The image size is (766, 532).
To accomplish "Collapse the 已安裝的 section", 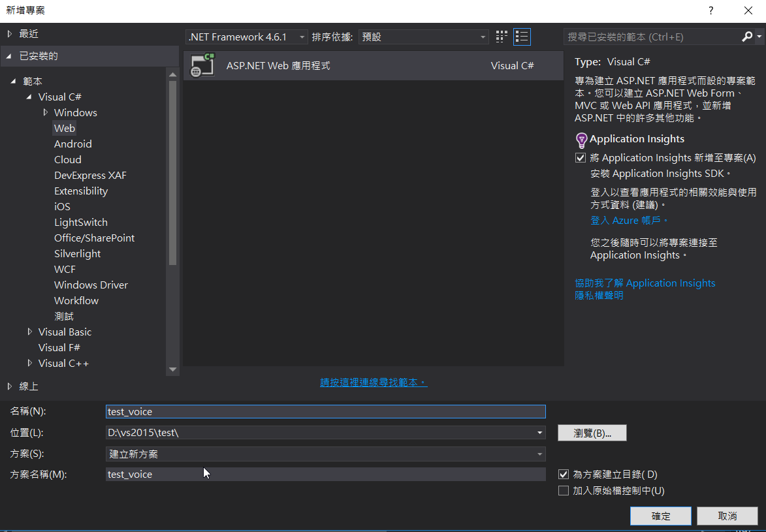I will coord(8,56).
